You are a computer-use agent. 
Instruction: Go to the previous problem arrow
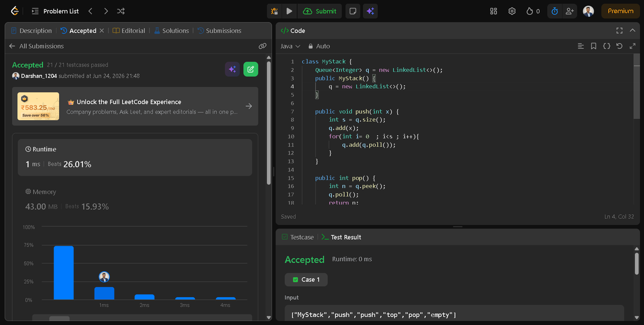click(90, 11)
